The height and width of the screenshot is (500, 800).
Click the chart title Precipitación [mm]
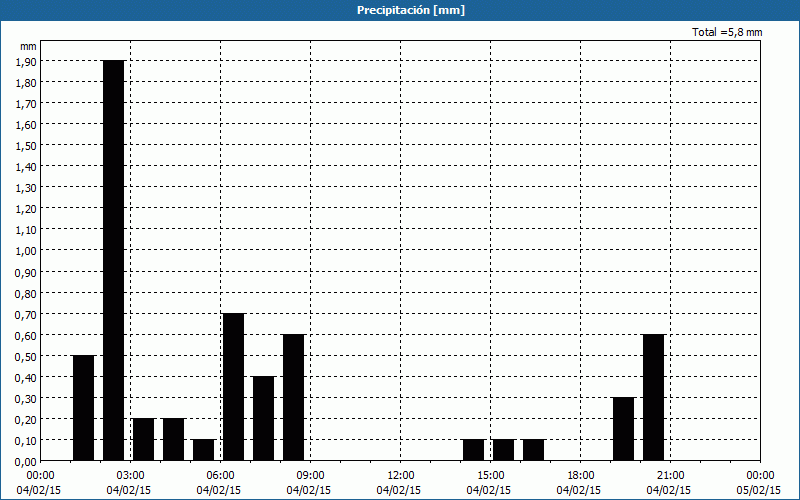point(411,10)
